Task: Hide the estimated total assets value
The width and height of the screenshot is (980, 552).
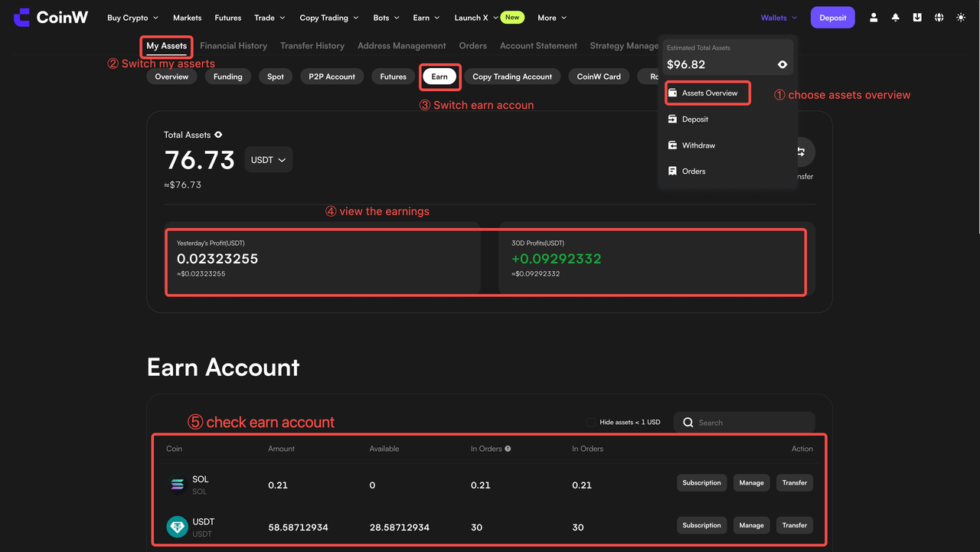Action: [782, 64]
